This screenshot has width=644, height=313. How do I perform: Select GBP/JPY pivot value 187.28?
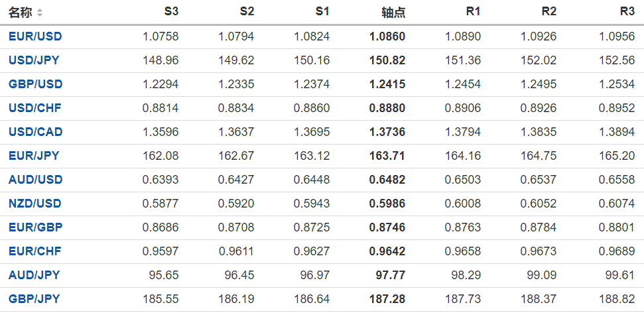pos(387,299)
